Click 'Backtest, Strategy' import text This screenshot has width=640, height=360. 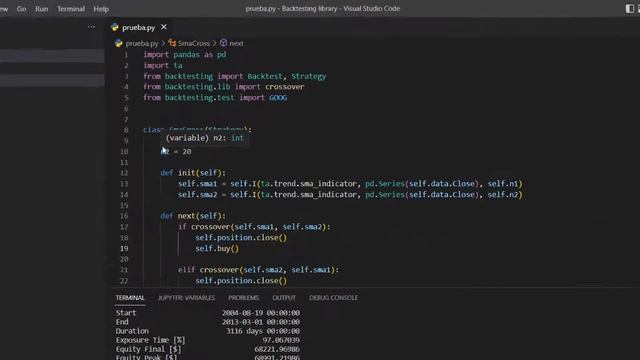point(287,76)
